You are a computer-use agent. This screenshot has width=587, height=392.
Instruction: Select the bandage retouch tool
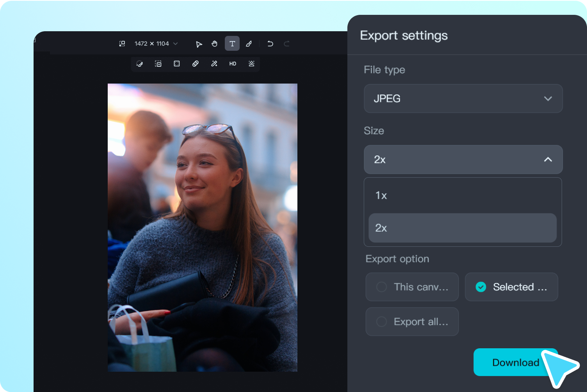pos(196,64)
